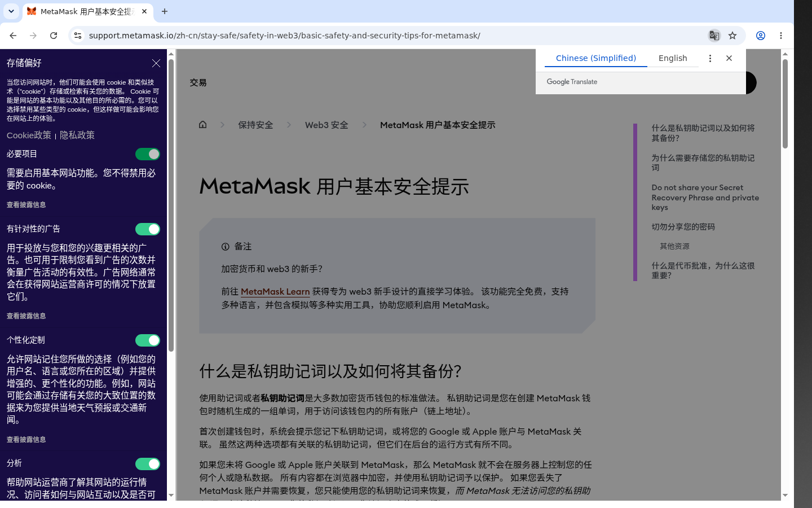
Task: Click the browser back arrow
Action: [13, 36]
